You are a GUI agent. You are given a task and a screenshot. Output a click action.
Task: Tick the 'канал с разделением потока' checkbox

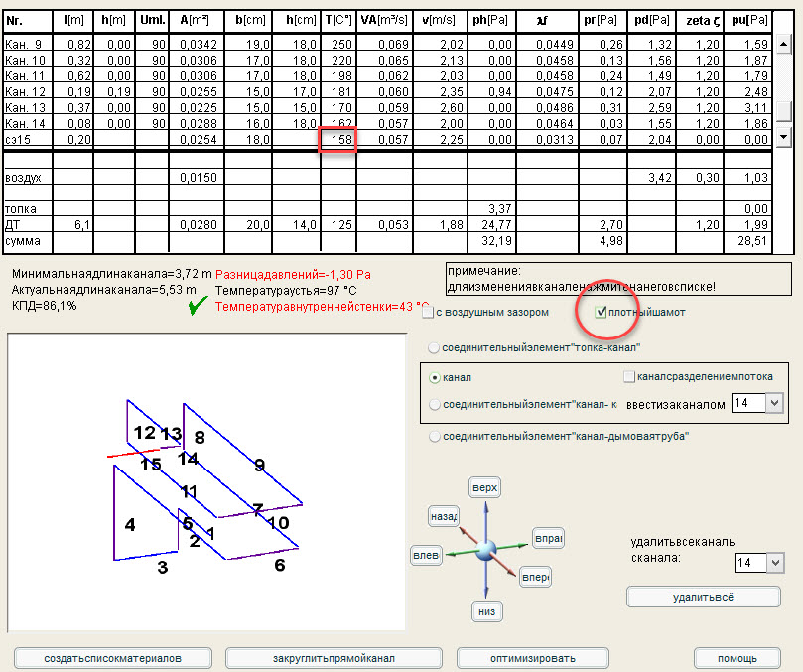629,377
